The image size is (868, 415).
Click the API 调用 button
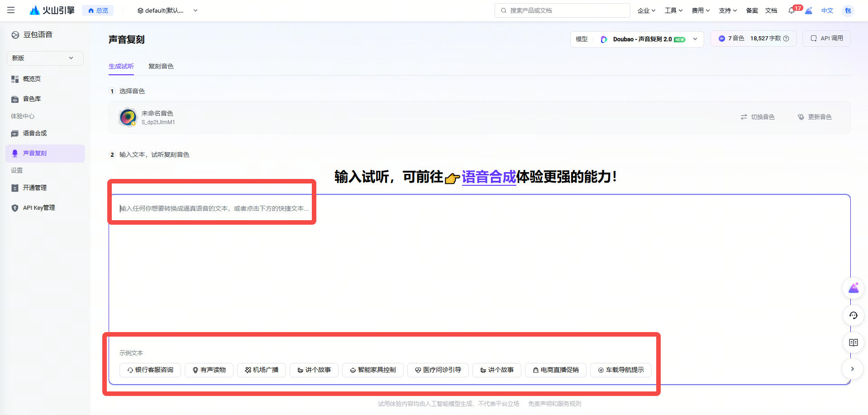827,39
